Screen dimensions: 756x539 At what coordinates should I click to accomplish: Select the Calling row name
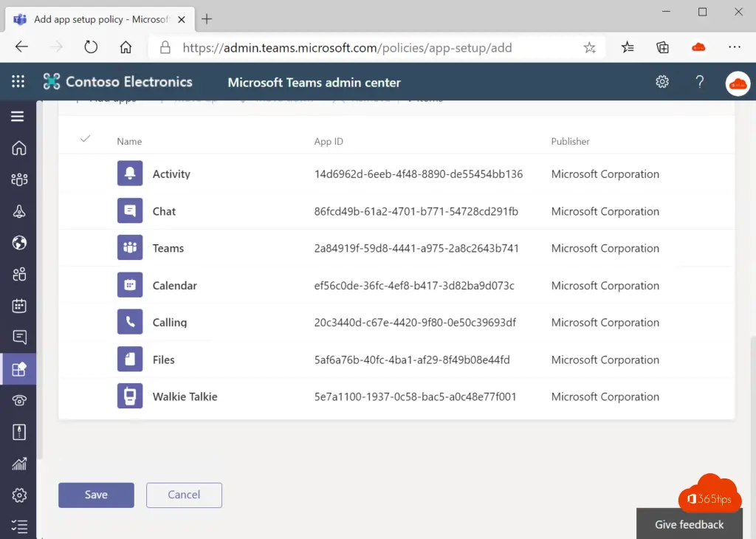(x=169, y=323)
